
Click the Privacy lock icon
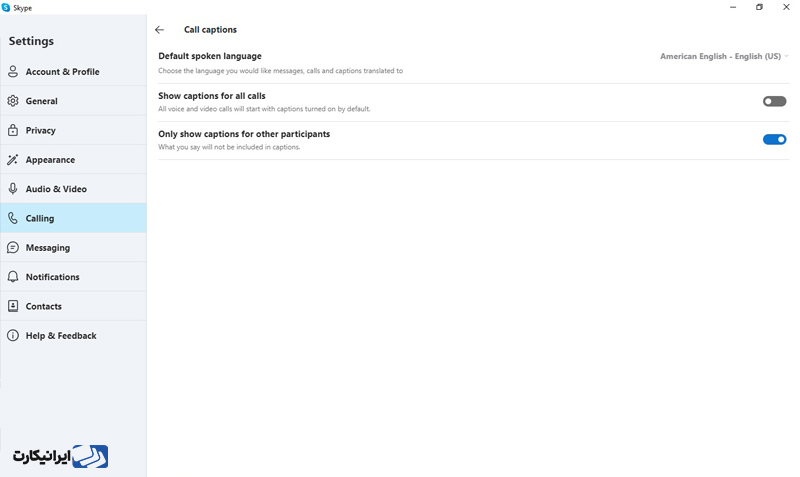13,130
